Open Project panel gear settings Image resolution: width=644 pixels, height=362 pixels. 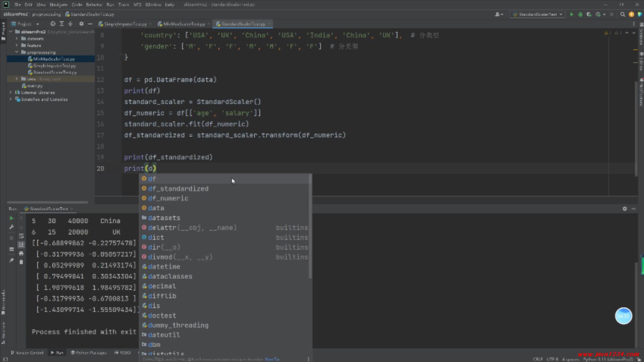pos(81,24)
